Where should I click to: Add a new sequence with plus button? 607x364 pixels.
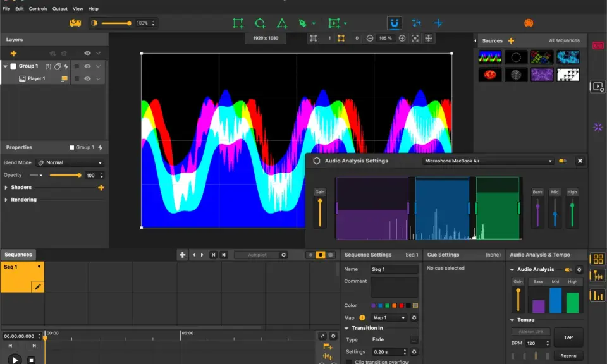pos(182,255)
